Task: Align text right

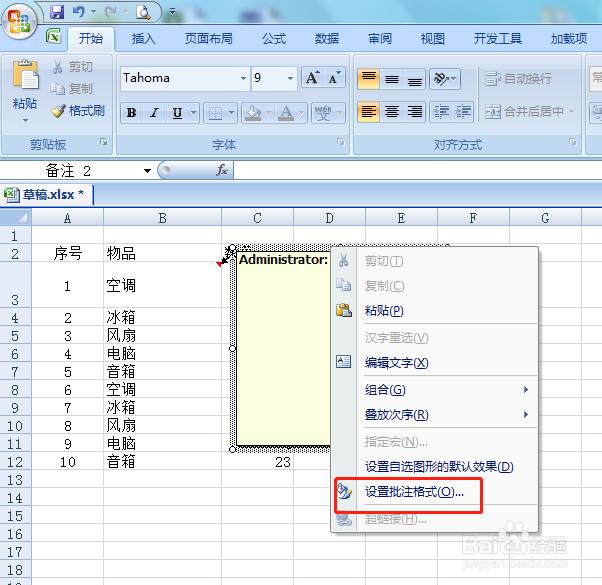Action: click(415, 112)
